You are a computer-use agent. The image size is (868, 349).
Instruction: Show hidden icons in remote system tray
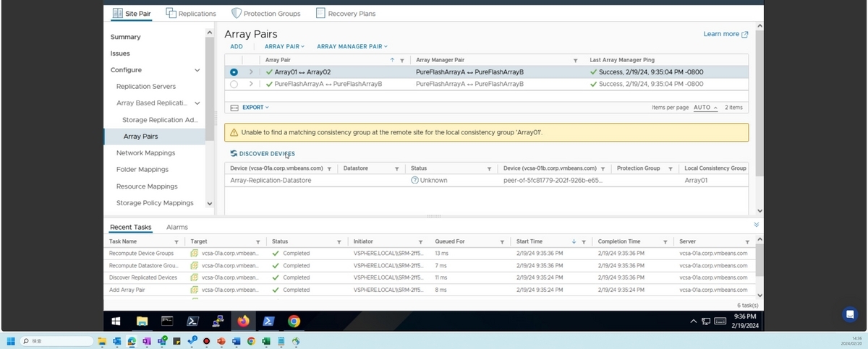(693, 321)
